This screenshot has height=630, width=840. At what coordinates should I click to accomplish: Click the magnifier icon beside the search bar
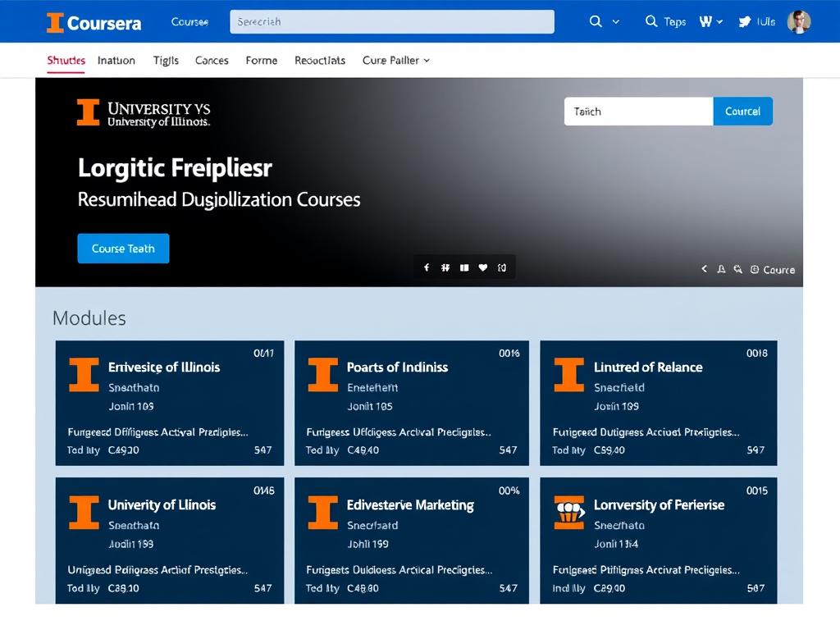click(596, 21)
